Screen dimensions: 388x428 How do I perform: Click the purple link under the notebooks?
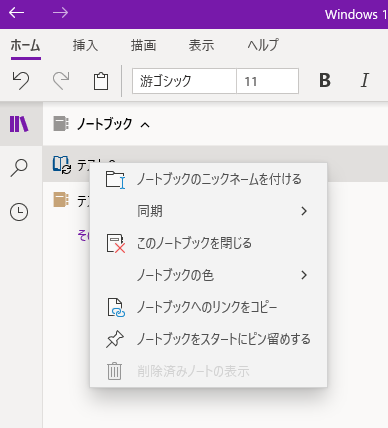point(84,236)
